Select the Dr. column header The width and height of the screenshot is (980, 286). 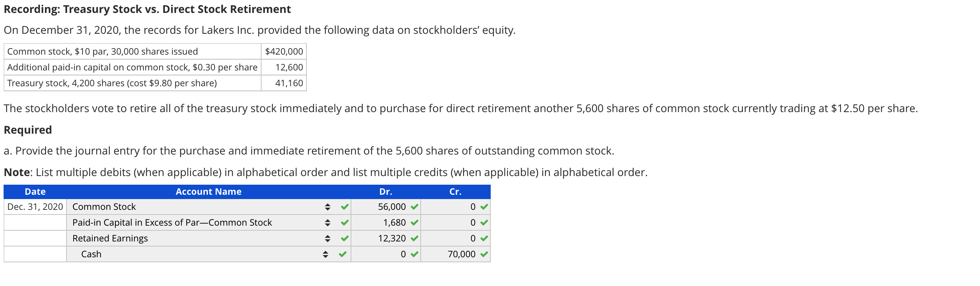coord(386,192)
